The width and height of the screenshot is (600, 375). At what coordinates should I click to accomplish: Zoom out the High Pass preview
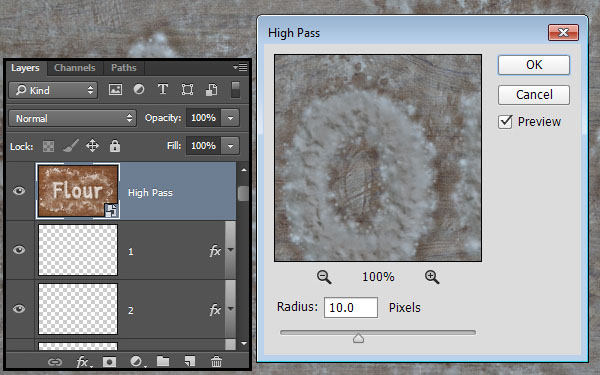coord(324,277)
